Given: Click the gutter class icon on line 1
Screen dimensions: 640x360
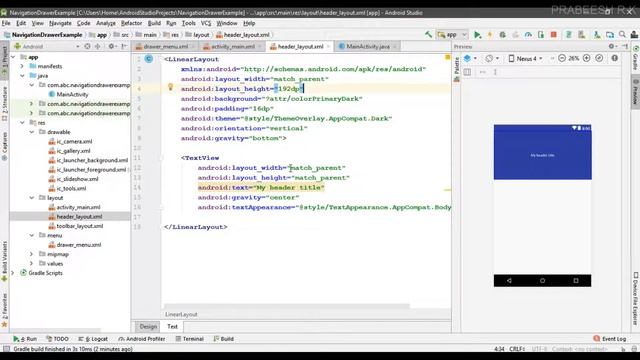Looking at the screenshot, I should click(149, 59).
